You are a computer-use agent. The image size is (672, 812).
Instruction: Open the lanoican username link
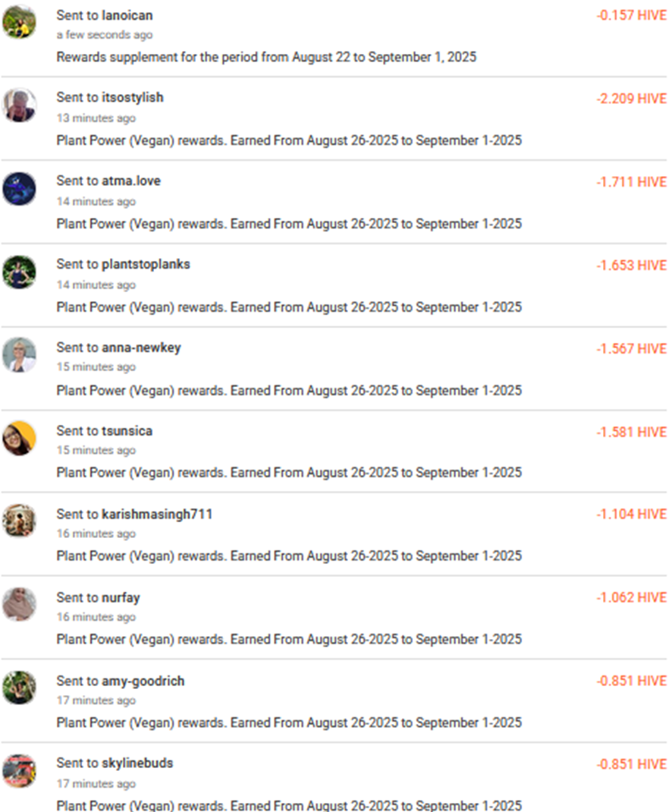pyautogui.click(x=127, y=14)
